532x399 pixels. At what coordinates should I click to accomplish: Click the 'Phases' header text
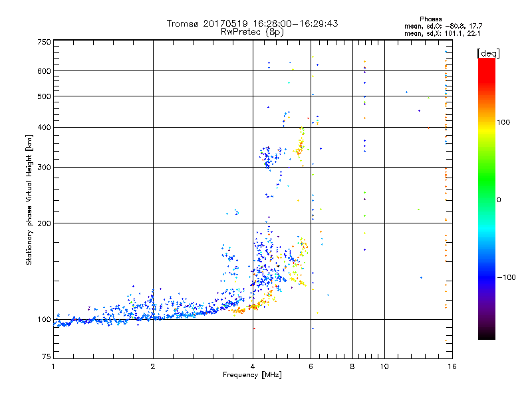point(430,19)
